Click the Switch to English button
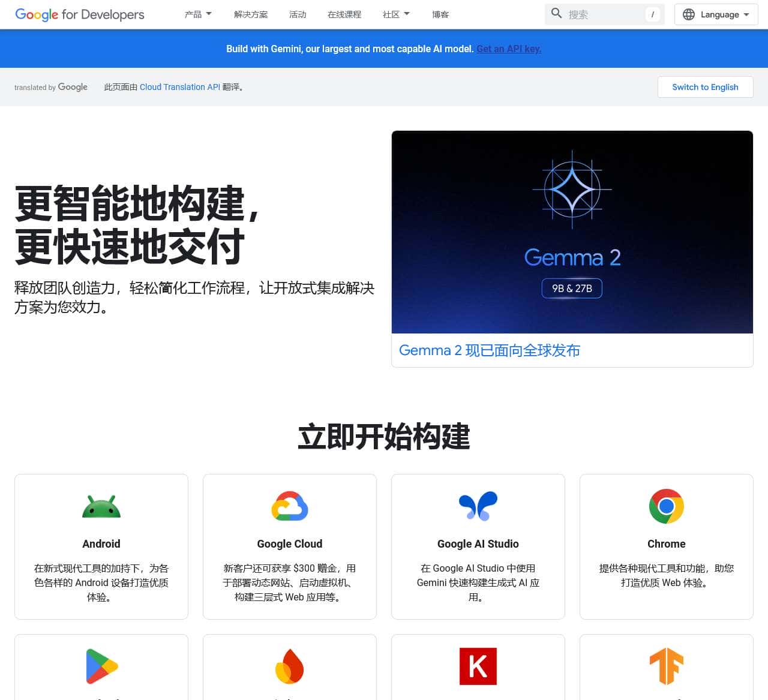This screenshot has width=768, height=700. (705, 87)
